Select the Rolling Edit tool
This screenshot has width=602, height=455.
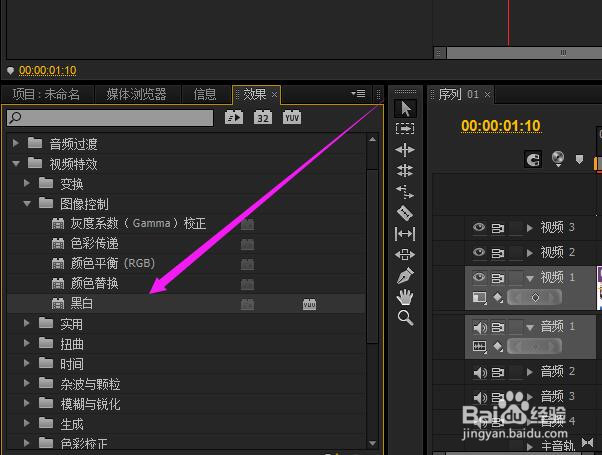tap(405, 170)
